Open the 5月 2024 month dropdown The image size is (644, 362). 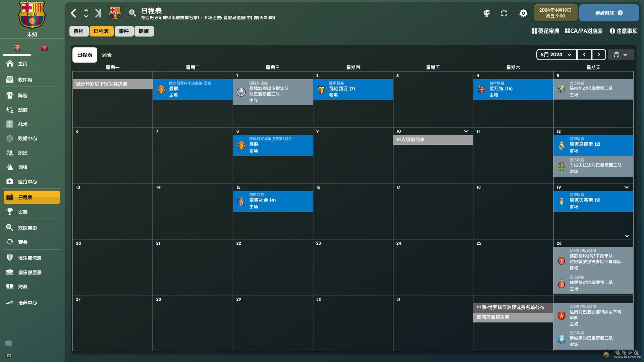tap(556, 55)
